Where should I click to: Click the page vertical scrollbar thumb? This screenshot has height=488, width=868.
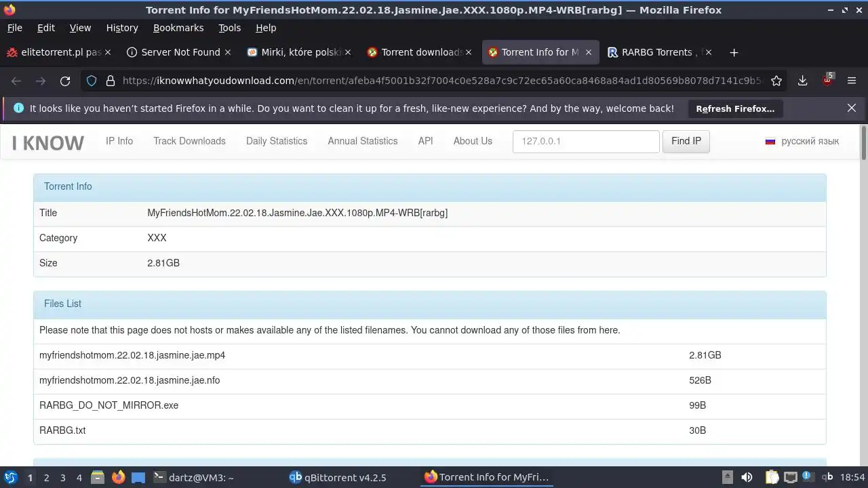click(x=864, y=142)
